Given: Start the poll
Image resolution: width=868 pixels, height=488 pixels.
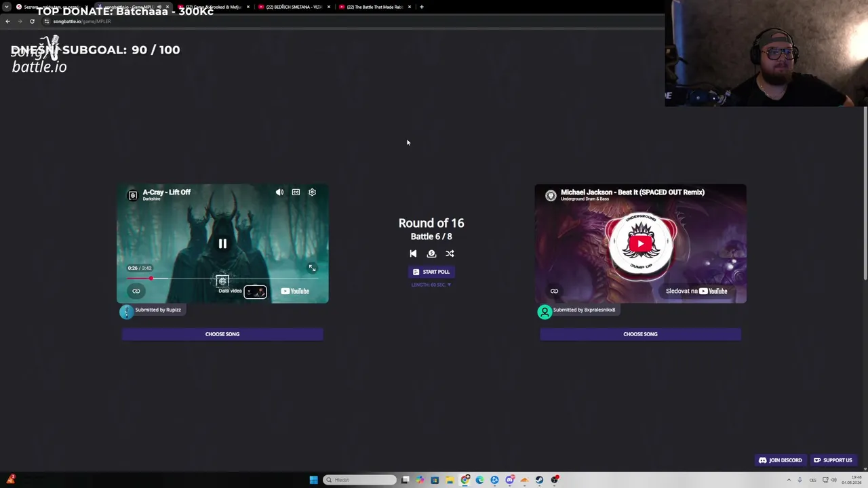Looking at the screenshot, I should (431, 272).
